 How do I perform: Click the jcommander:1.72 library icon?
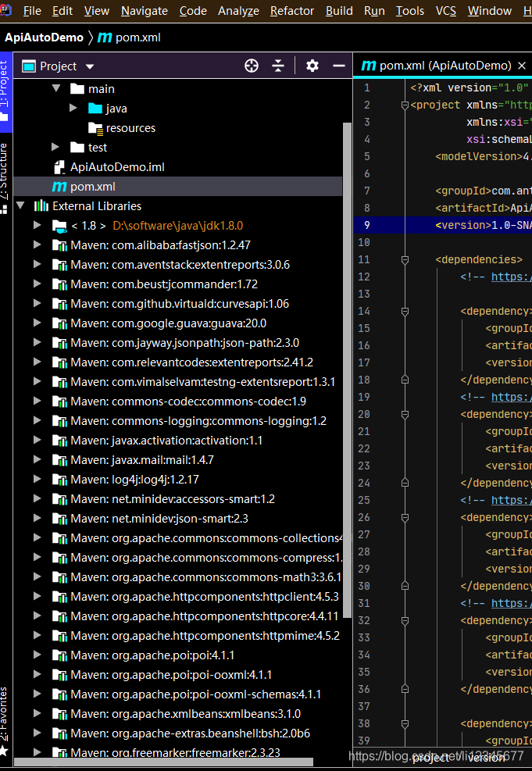coord(59,284)
